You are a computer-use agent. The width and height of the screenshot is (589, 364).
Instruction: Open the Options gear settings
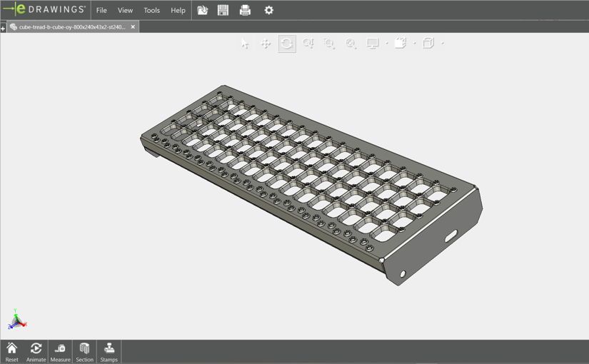[269, 10]
